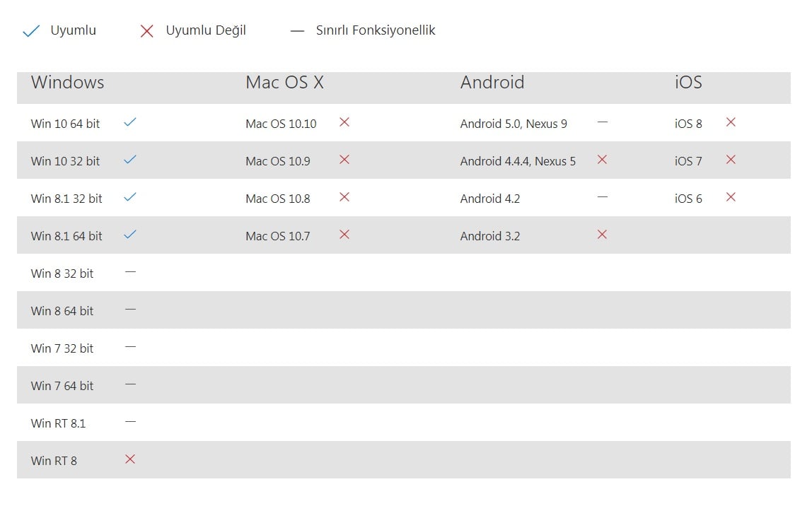This screenshot has width=812, height=506.
Task: Click the 'Android 3.2' row label
Action: tap(490, 236)
